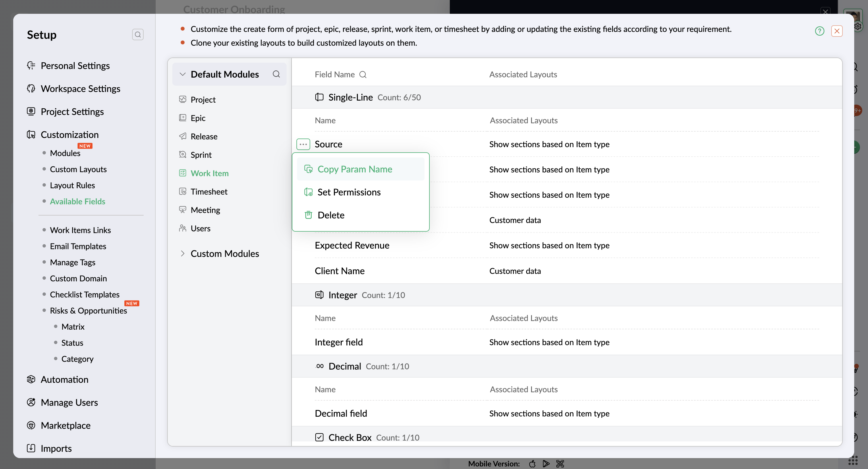Screen dimensions: 868x469
Task: Click the Field Name search icon
Action: click(x=363, y=74)
